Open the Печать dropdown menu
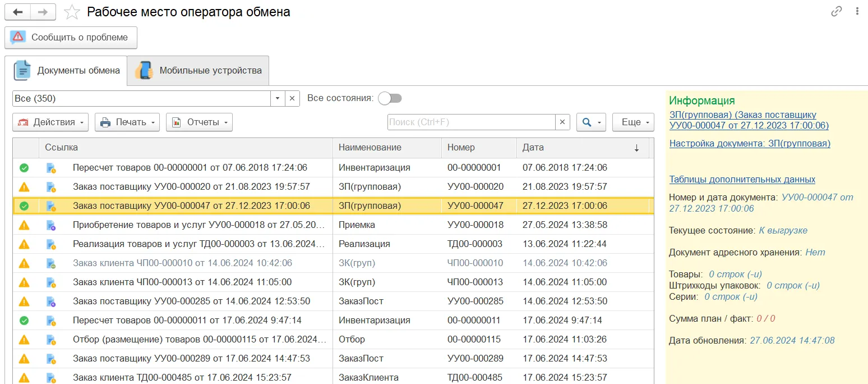Screen dimensions: 868x384 click(x=127, y=122)
